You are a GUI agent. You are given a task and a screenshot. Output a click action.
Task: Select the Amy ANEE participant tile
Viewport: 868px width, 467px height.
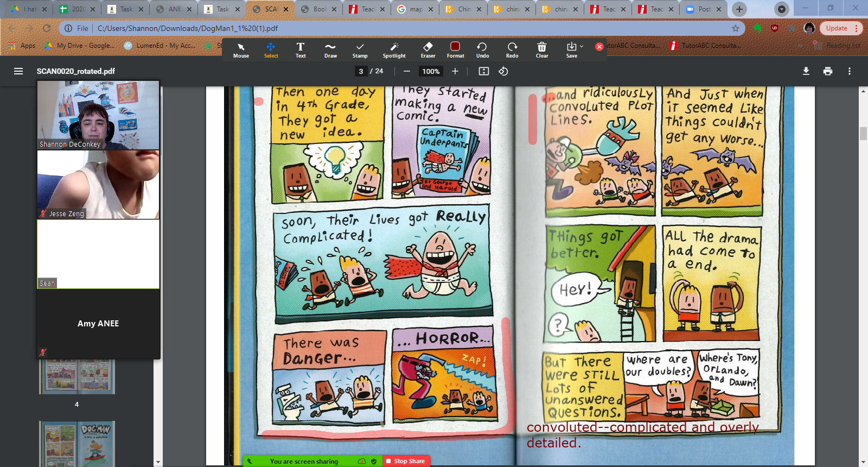click(98, 324)
